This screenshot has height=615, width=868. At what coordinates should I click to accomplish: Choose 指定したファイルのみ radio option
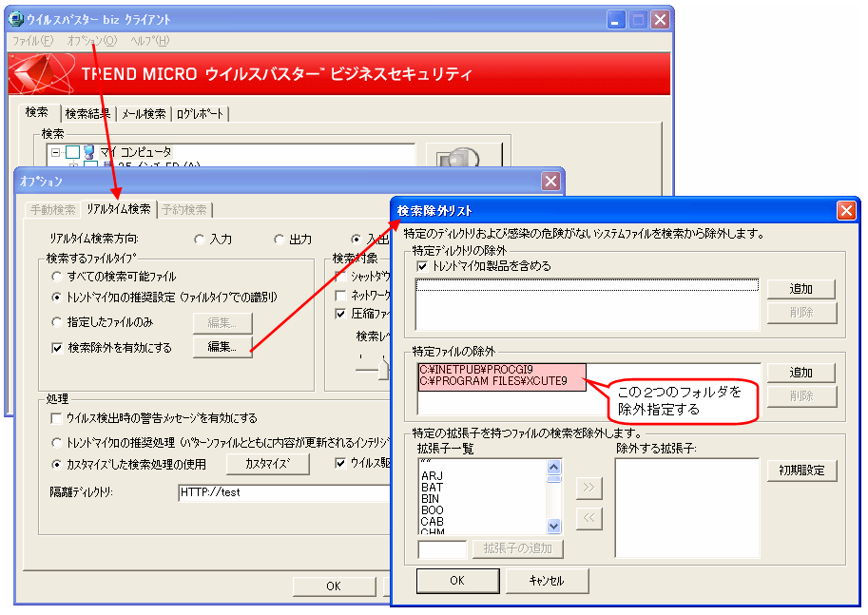click(102, 322)
